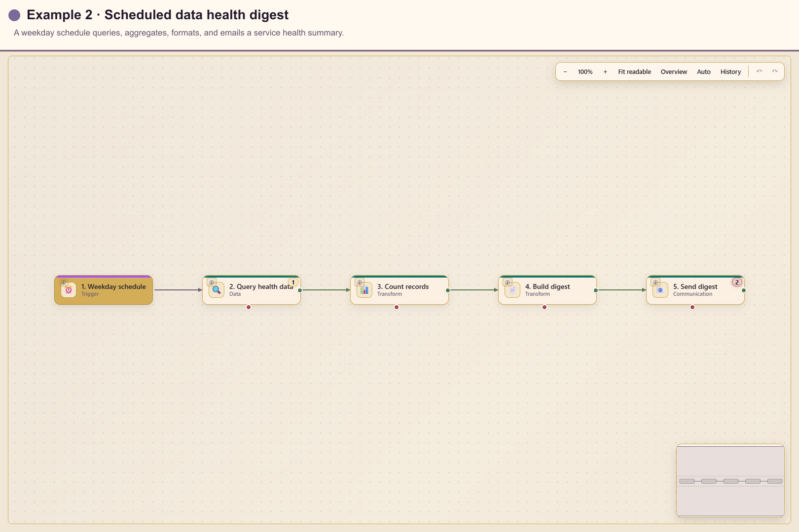799x532 pixels.
Task: Open info badge on Weekday schedule node
Action: pos(64,283)
